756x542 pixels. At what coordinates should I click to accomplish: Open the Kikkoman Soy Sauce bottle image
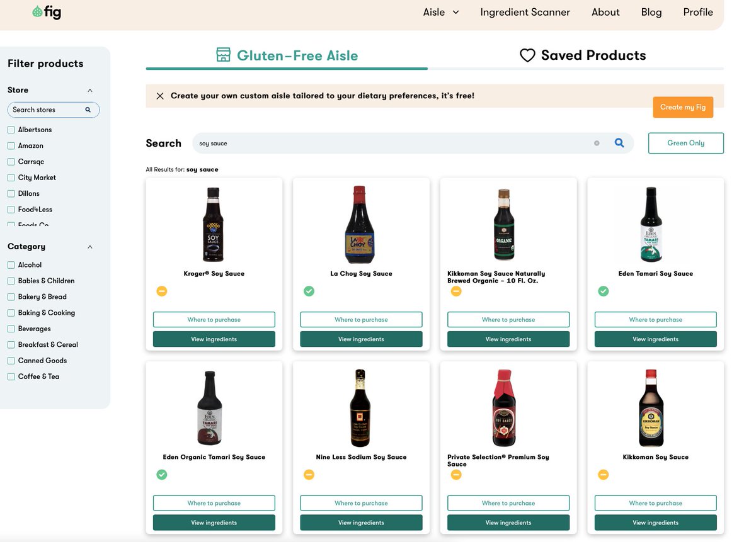tap(651, 408)
